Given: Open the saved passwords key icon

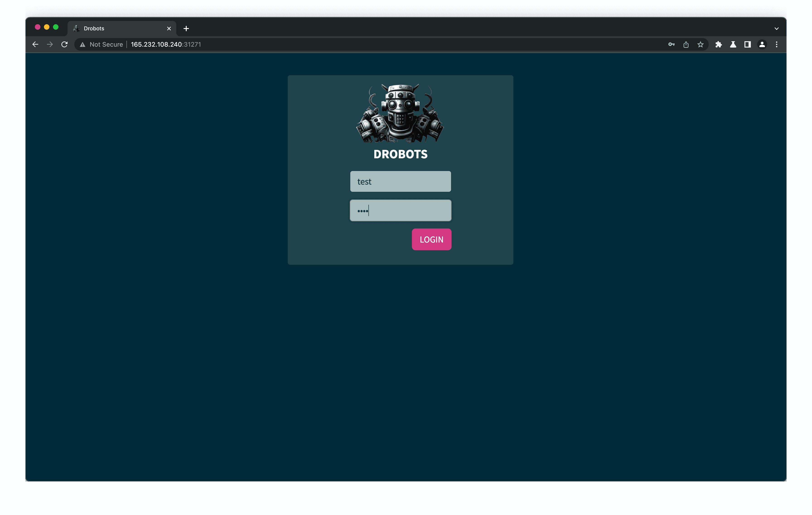Looking at the screenshot, I should pos(671,44).
